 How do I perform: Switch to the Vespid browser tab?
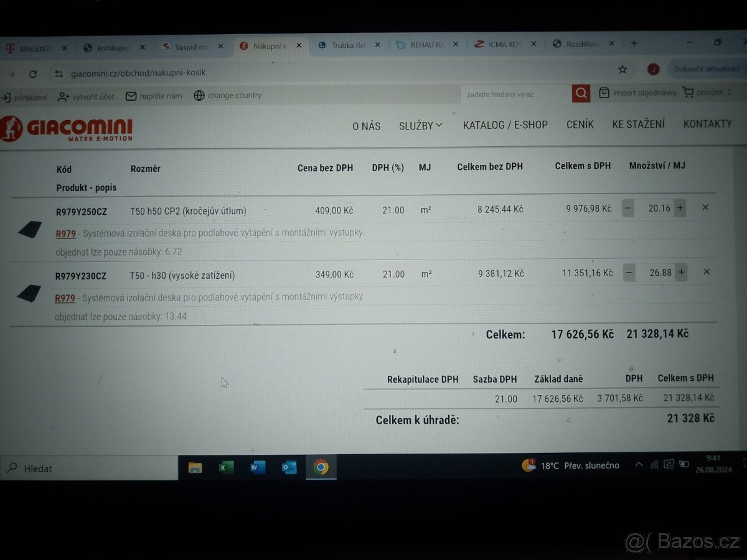click(x=192, y=47)
